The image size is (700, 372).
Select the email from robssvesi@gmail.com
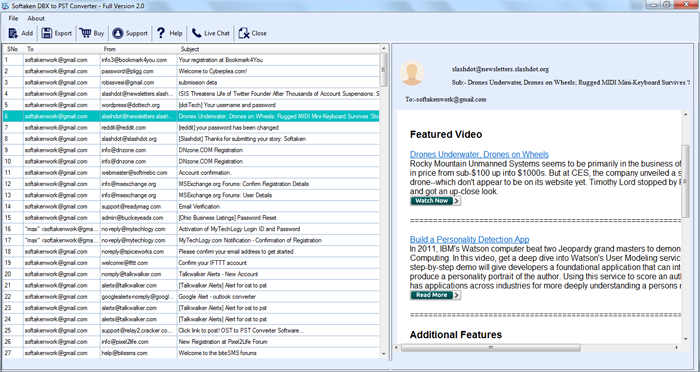click(x=191, y=83)
